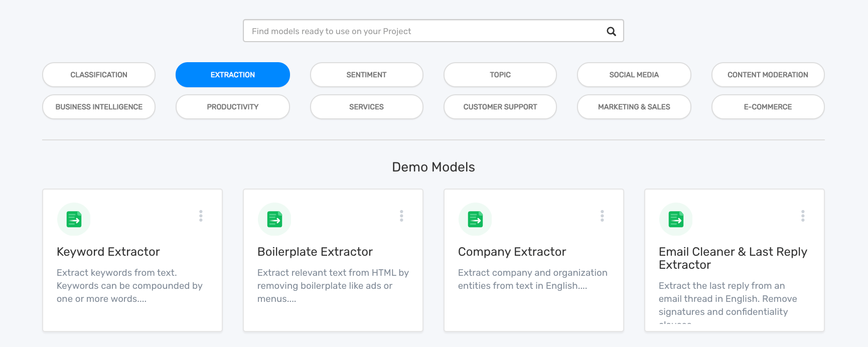
Task: Choose the Social Media category
Action: tap(634, 75)
